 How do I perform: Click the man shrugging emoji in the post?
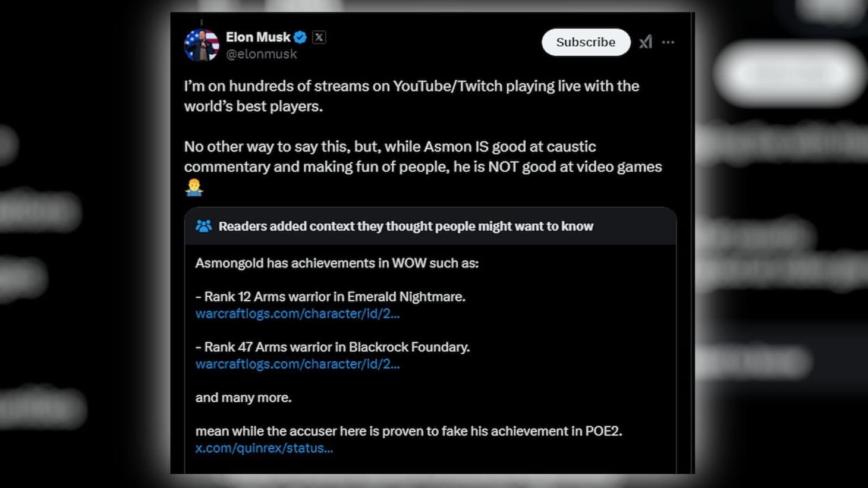click(x=193, y=187)
